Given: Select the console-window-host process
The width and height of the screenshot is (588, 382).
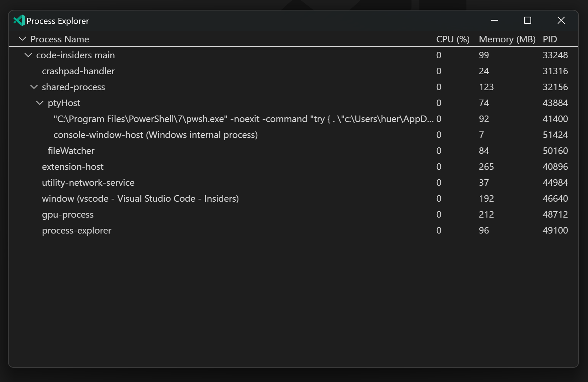Looking at the screenshot, I should pyautogui.click(x=156, y=135).
